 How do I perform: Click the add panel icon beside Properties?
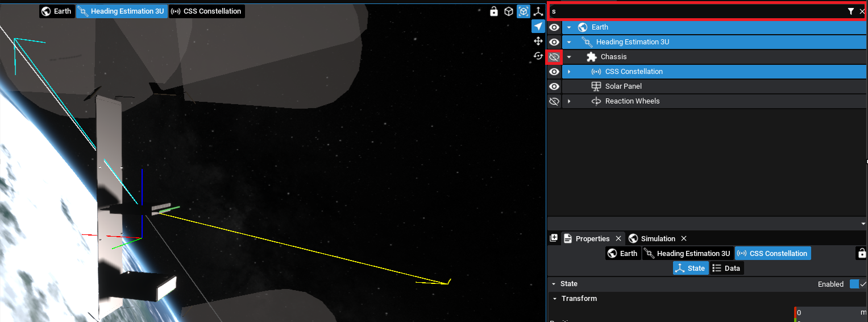pyautogui.click(x=554, y=238)
